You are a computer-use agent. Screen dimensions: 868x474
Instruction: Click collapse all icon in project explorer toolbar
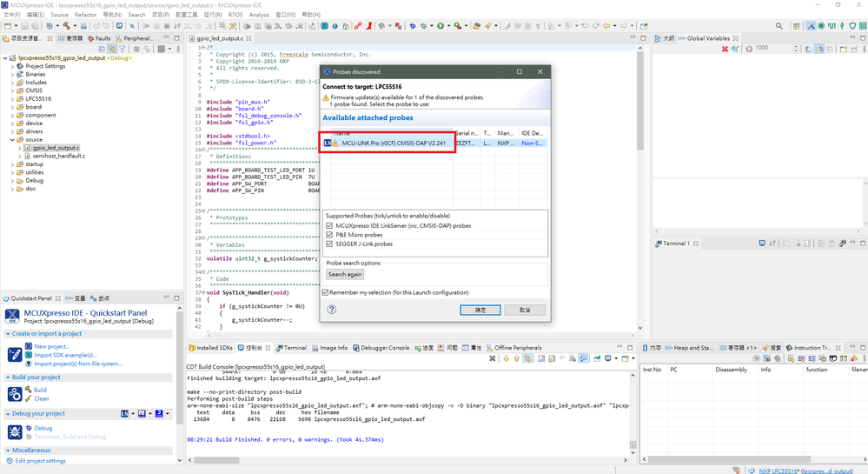[102, 49]
